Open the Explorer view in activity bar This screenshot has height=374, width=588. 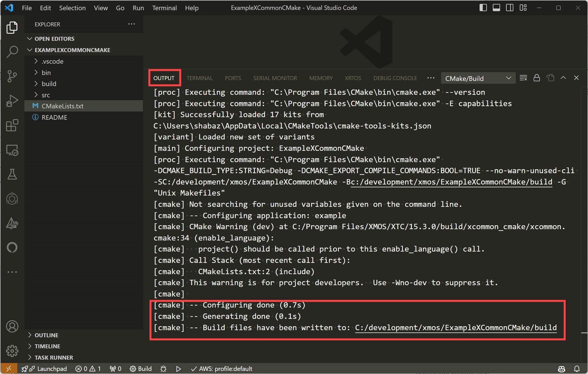click(12, 27)
